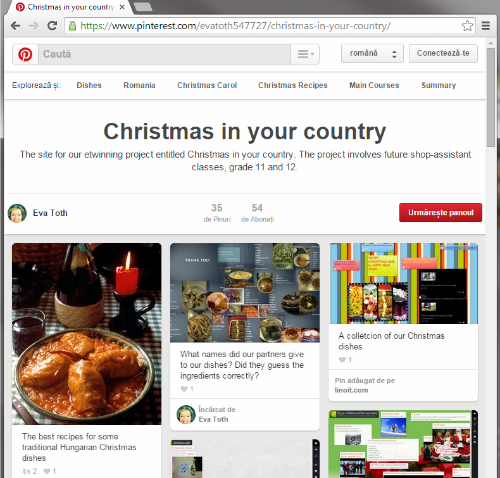Click the browser forward arrow
The image size is (500, 478).
click(34, 26)
